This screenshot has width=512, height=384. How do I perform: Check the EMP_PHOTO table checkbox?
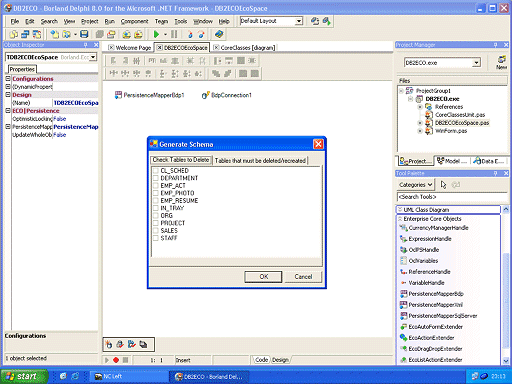click(155, 193)
